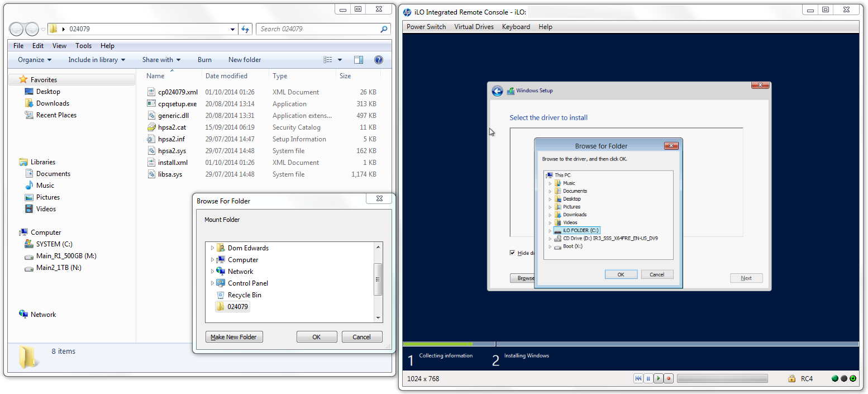The width and height of the screenshot is (868, 394).
Task: Start recording with the red record button
Action: (x=668, y=378)
